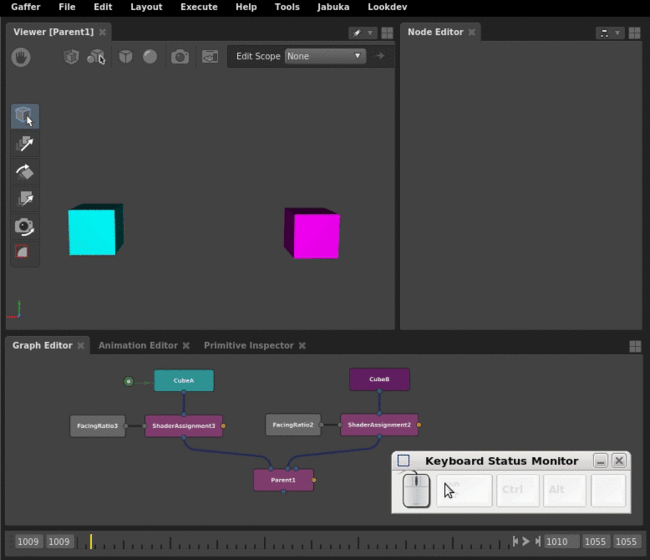This screenshot has width=650, height=560.
Task: Open the Edit Scope dropdown
Action: tap(325, 56)
